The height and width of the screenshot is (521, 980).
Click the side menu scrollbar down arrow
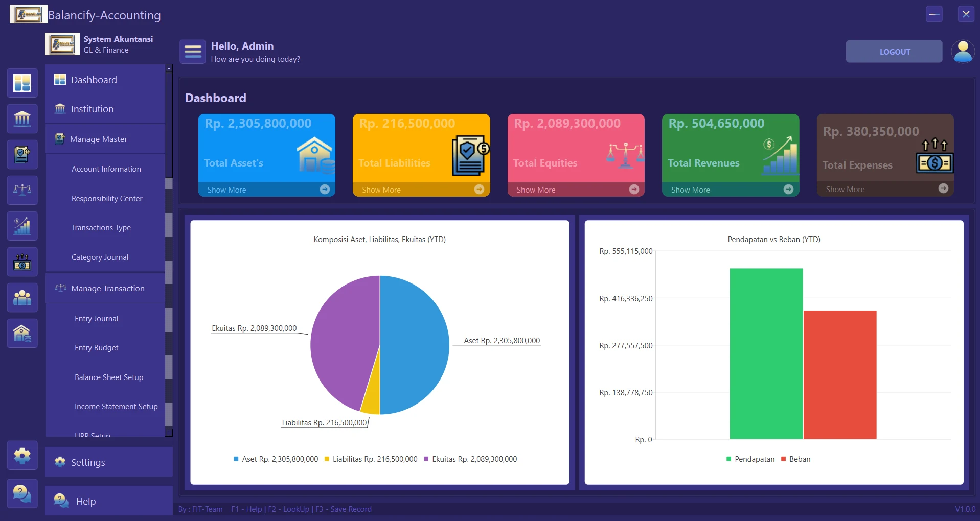(x=169, y=433)
